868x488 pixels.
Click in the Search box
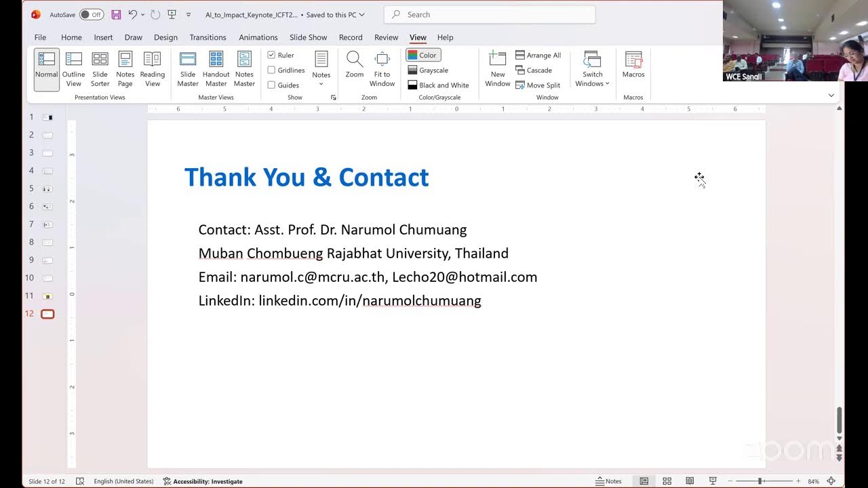pyautogui.click(x=490, y=14)
